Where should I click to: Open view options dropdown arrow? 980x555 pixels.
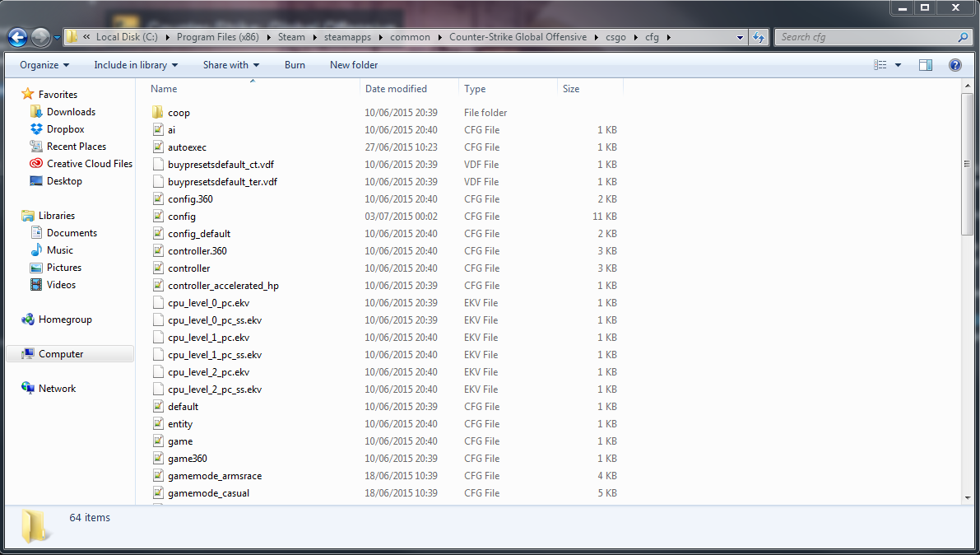coord(898,65)
